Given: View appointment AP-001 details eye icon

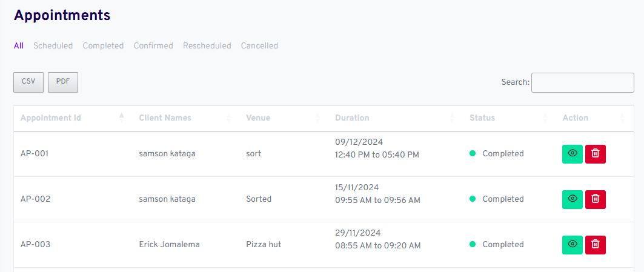Looking at the screenshot, I should pyautogui.click(x=572, y=154).
